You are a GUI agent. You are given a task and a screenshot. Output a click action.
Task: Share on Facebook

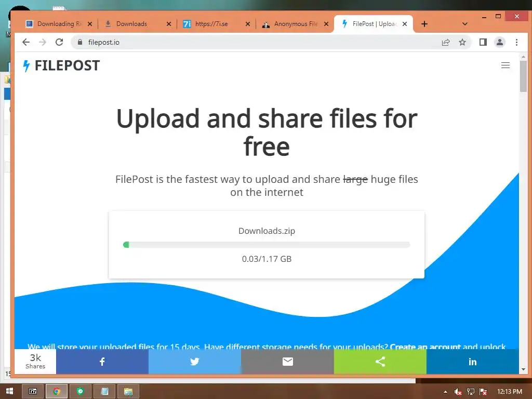[102, 362]
